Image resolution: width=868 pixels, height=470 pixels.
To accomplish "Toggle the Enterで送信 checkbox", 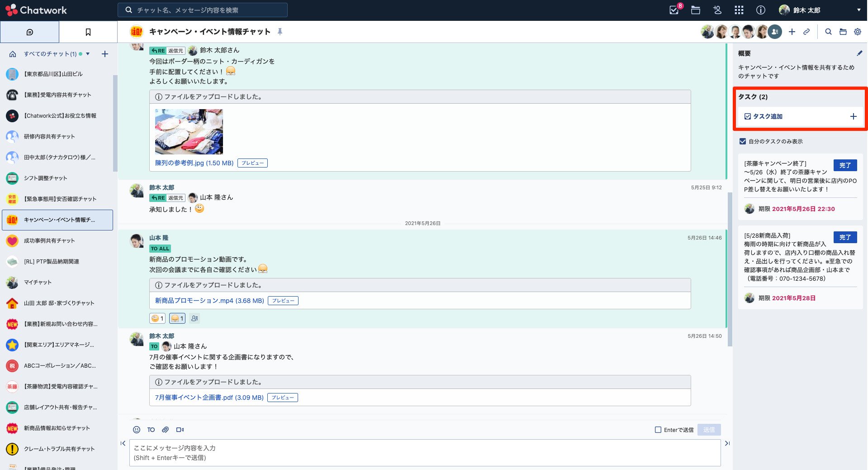I will pos(658,430).
